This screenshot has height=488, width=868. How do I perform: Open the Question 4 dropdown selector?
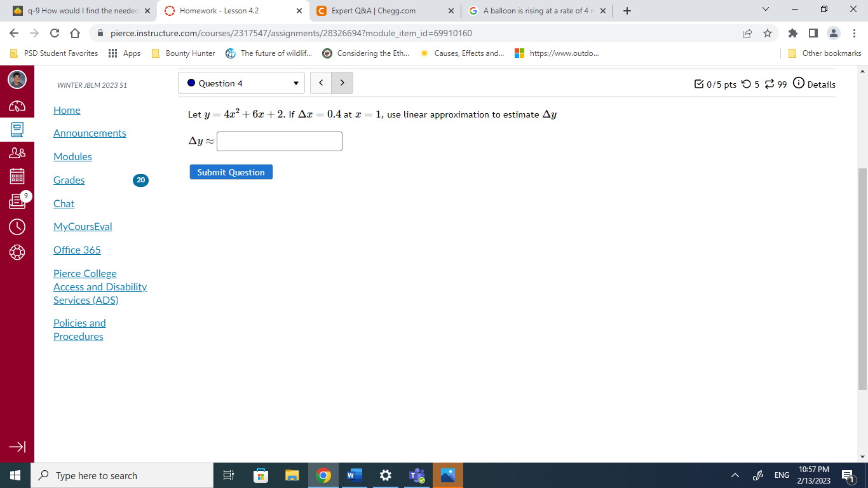point(241,83)
